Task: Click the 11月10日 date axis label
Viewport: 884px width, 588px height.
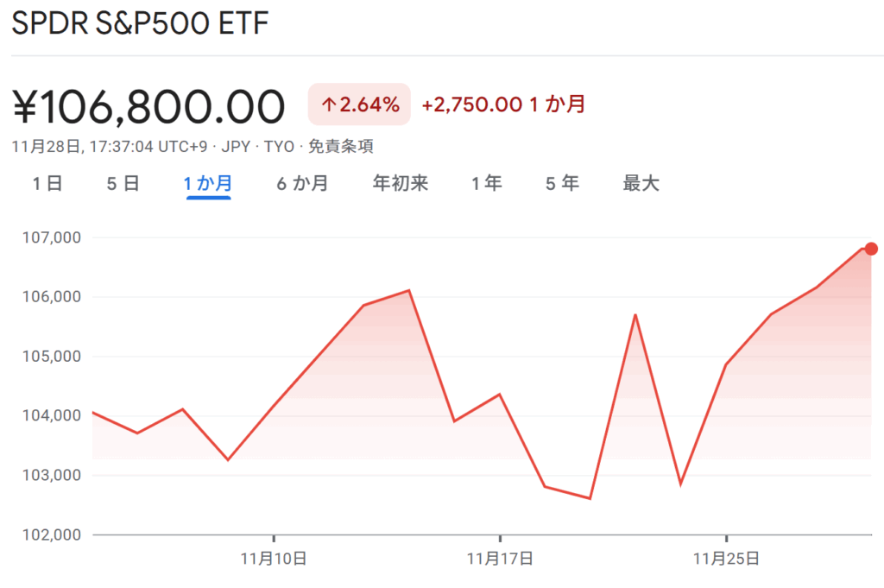Action: click(x=274, y=559)
